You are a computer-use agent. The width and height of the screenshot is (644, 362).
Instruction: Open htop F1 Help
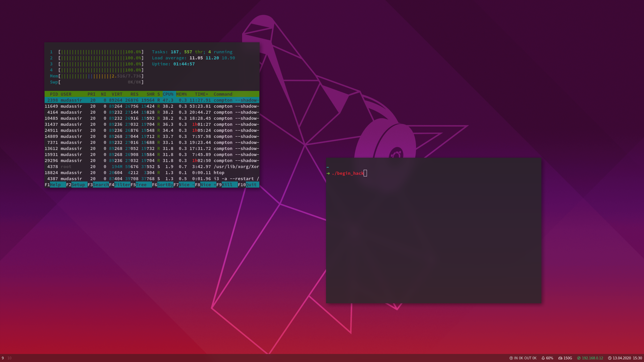coord(55,185)
